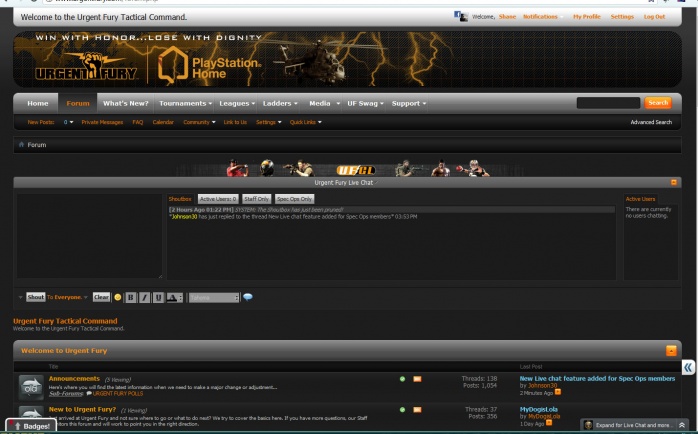Click the search input field
698x434 pixels.
[x=607, y=103]
